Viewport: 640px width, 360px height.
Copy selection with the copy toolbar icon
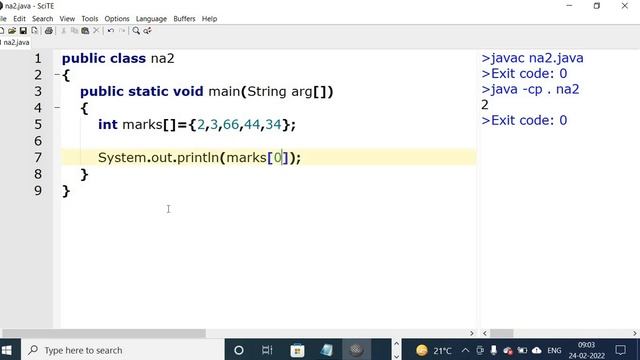pyautogui.click(x=74, y=31)
